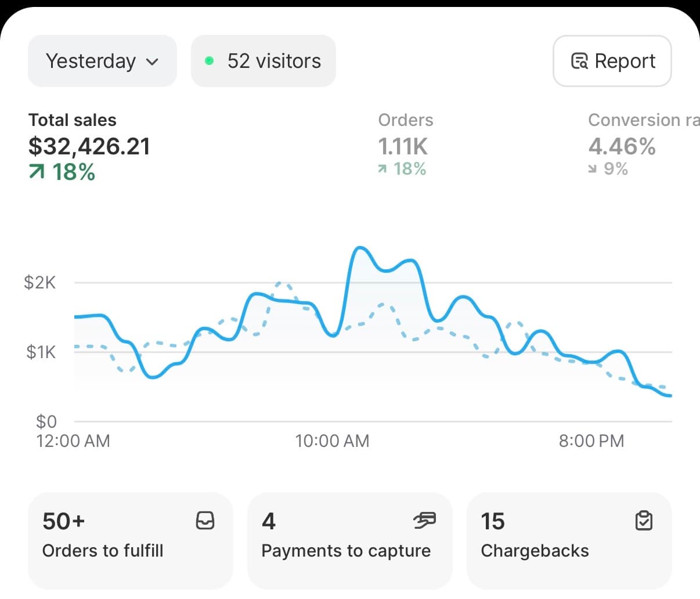700x599 pixels.
Task: Toggle the Total sales metric highlight
Action: [x=89, y=145]
